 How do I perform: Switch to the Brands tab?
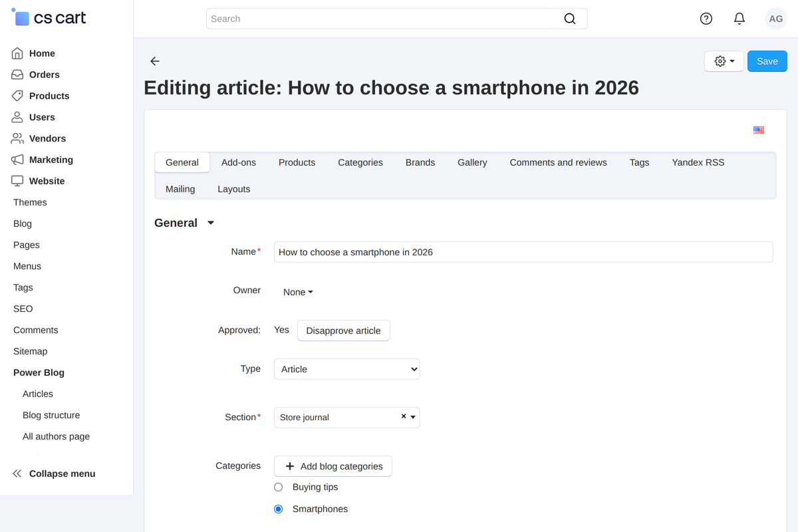tap(420, 162)
